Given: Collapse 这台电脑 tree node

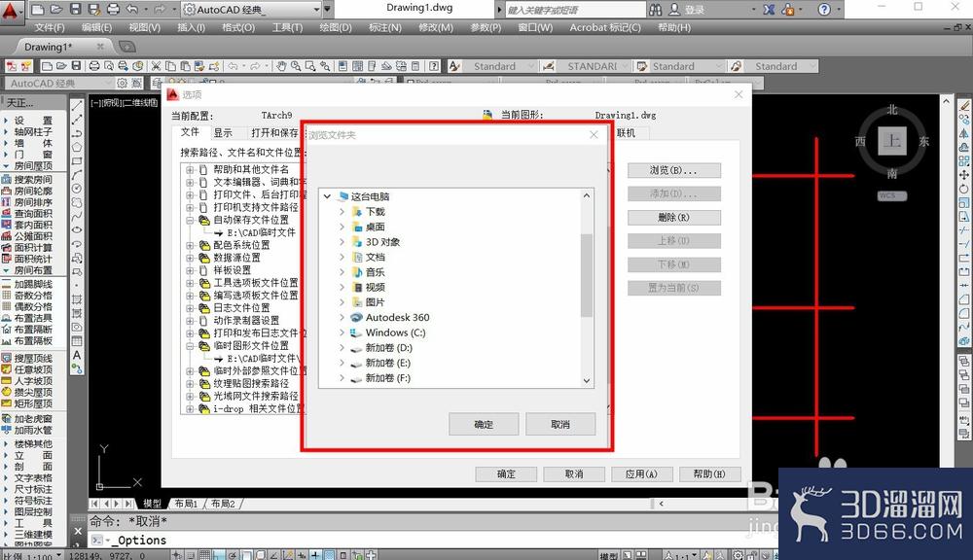Looking at the screenshot, I should 327,196.
